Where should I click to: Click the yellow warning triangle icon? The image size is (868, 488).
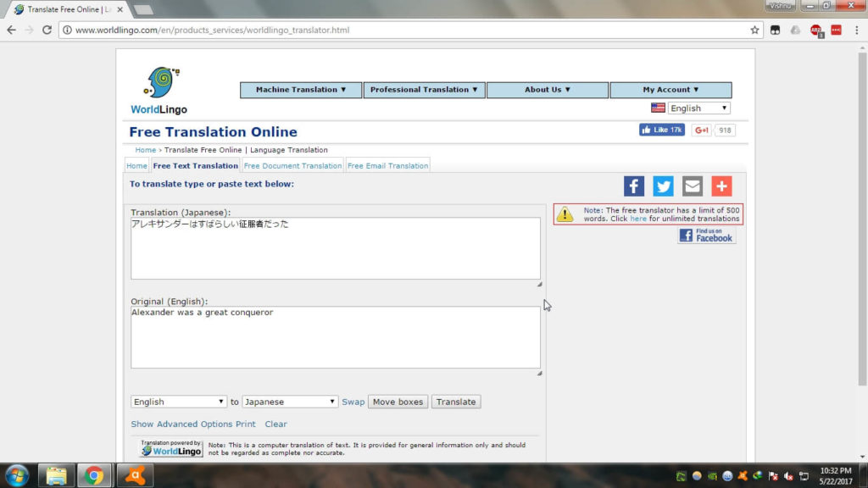[565, 214]
